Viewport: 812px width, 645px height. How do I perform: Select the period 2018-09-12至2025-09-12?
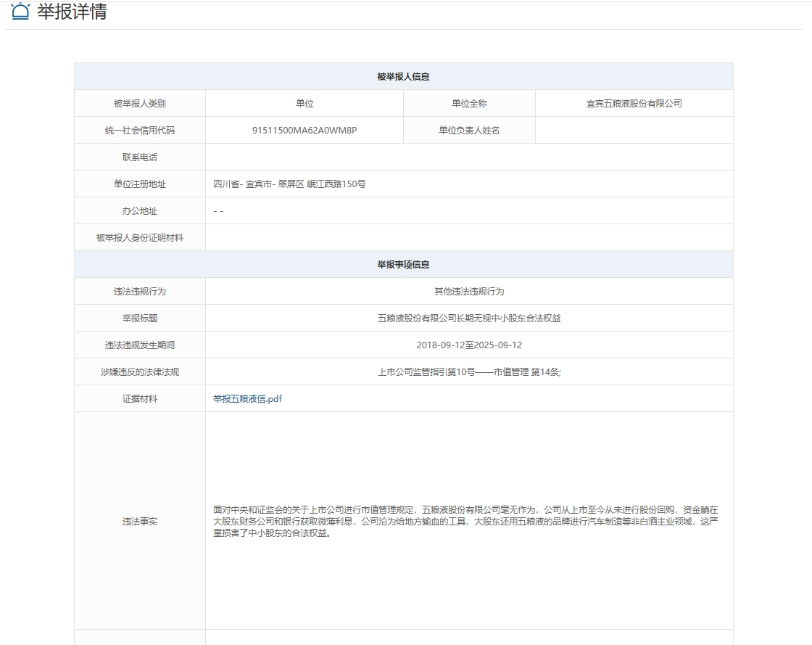tap(469, 345)
